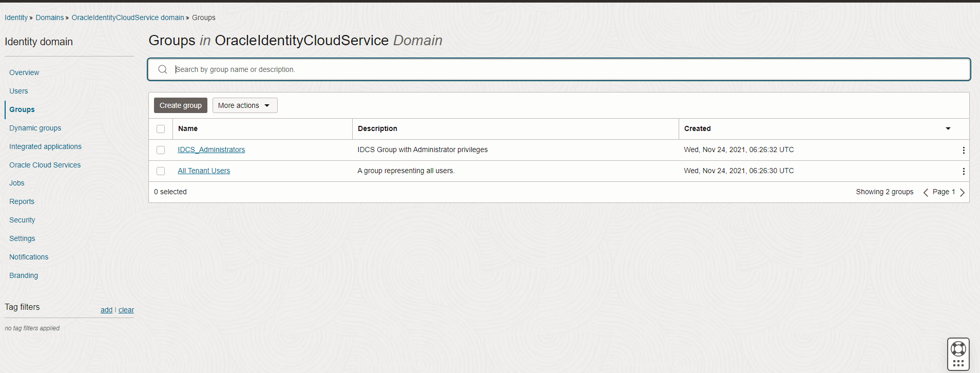Open the All Tenant Users group link
The height and width of the screenshot is (373, 980).
(204, 171)
